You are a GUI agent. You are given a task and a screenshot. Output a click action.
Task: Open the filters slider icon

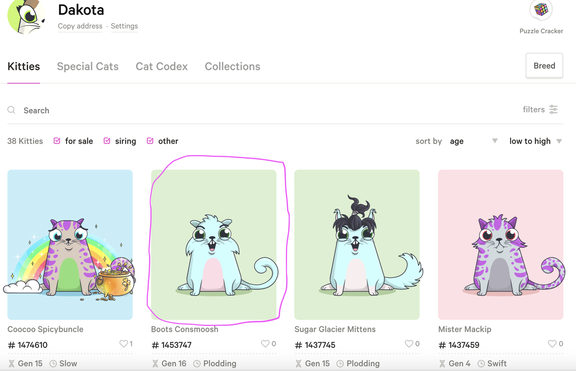[x=553, y=109]
